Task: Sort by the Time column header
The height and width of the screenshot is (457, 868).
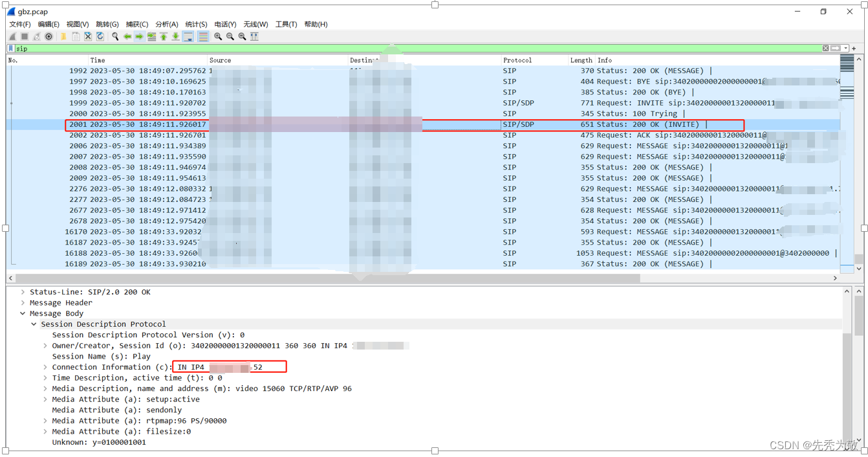Action: 147,60
